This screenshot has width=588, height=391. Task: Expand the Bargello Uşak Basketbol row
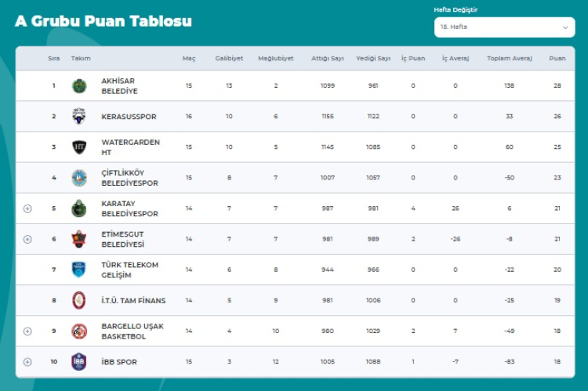27,331
